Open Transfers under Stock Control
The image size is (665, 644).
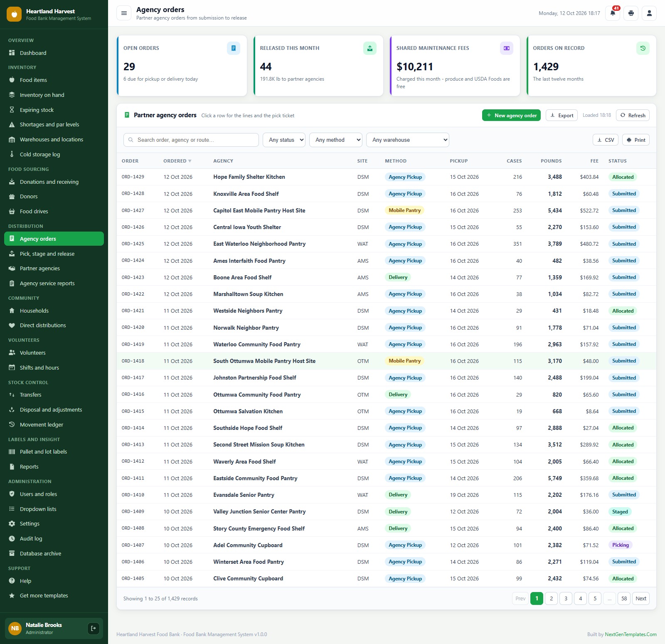(x=54, y=395)
